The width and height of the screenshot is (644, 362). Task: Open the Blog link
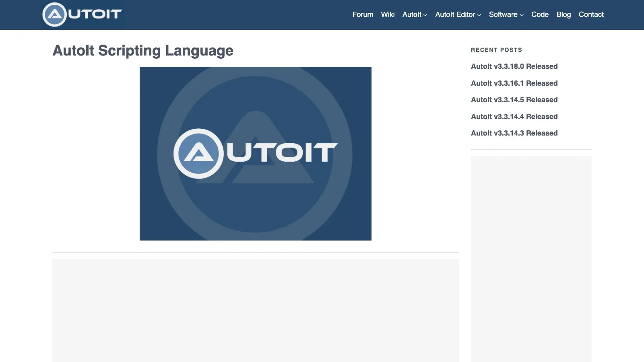coord(563,14)
